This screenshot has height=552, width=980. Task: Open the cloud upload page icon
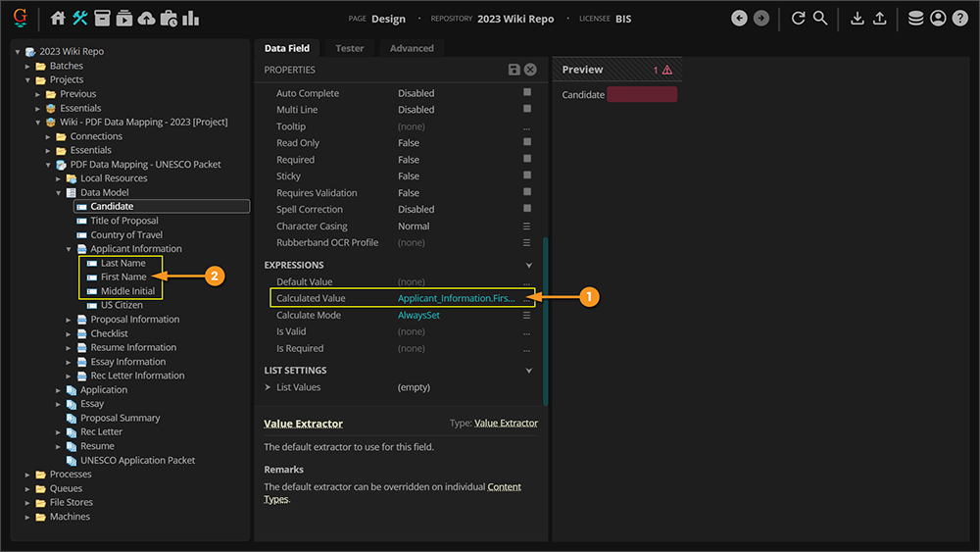click(146, 19)
